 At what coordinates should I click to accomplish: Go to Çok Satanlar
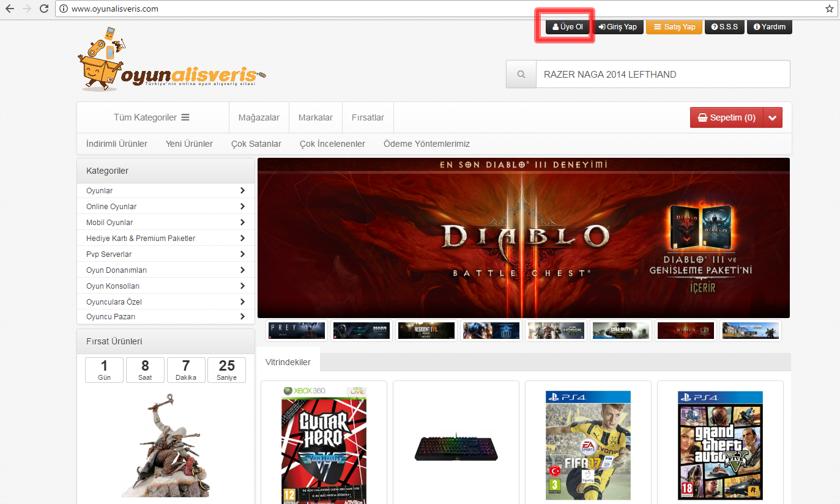tap(256, 144)
